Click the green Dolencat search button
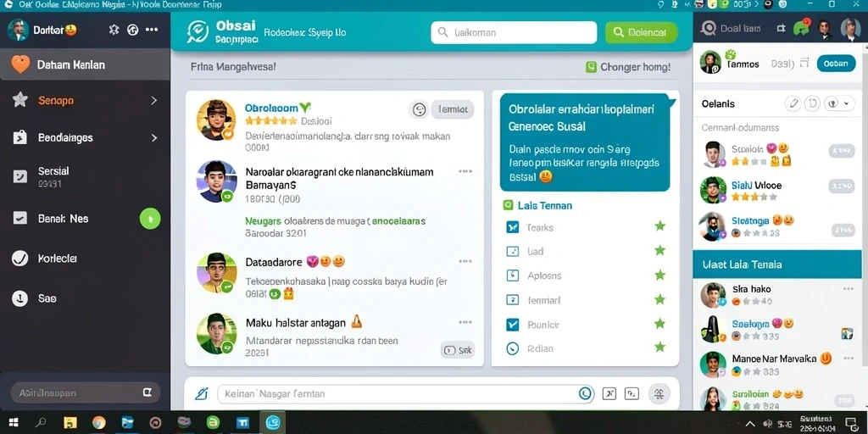Viewport: 868px width, 434px height. point(641,33)
